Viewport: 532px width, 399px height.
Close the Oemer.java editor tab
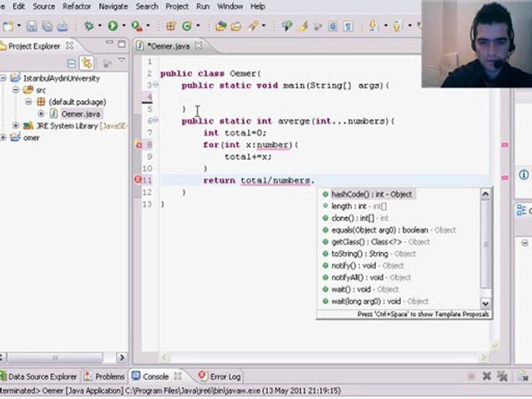tap(199, 45)
